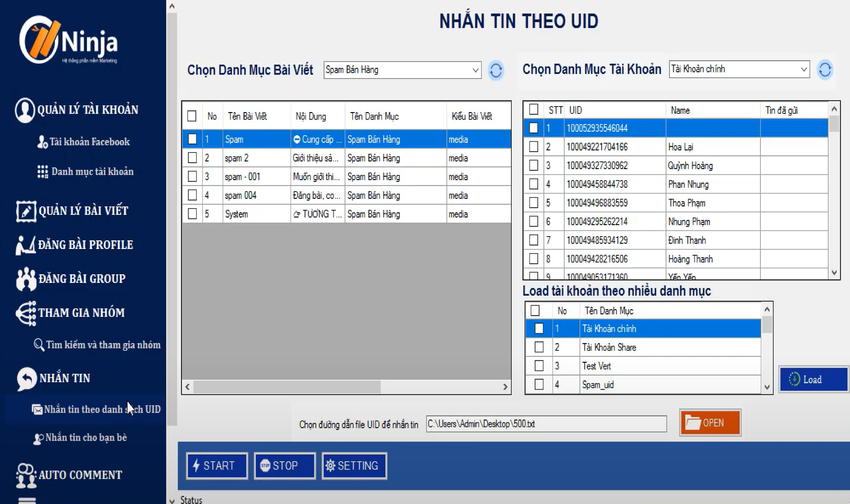
Task: Click down arrow of UID table scrollbar
Action: click(x=834, y=273)
